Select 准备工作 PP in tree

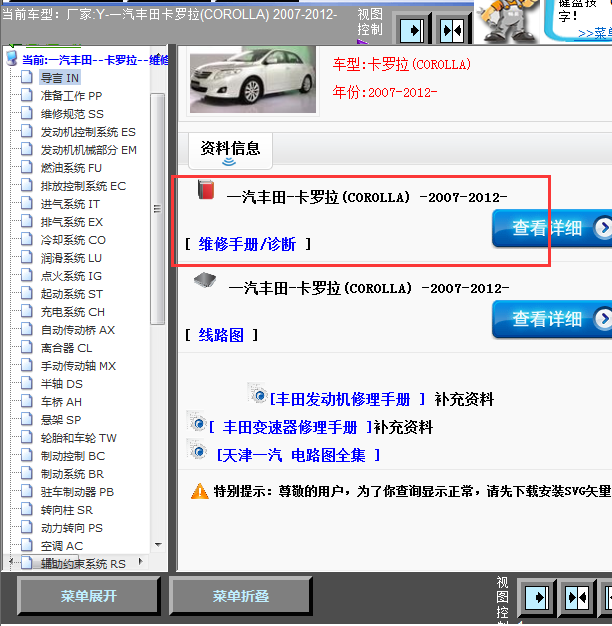pos(71,96)
